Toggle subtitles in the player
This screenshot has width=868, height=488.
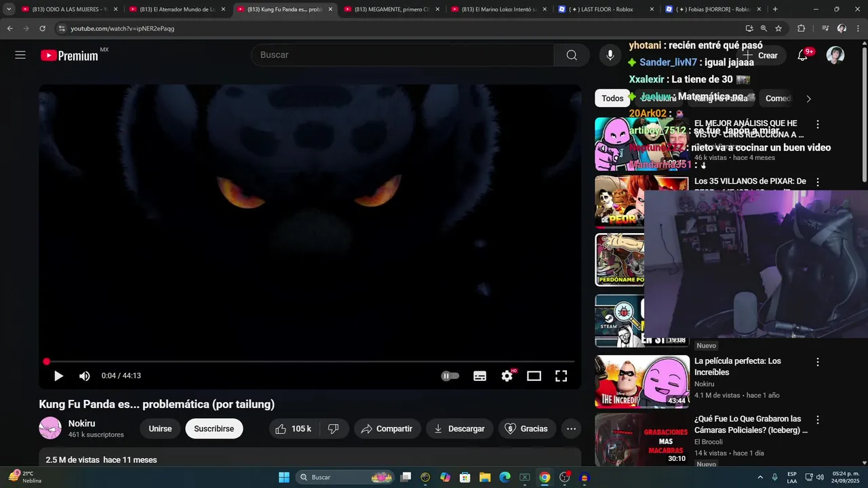point(479,375)
